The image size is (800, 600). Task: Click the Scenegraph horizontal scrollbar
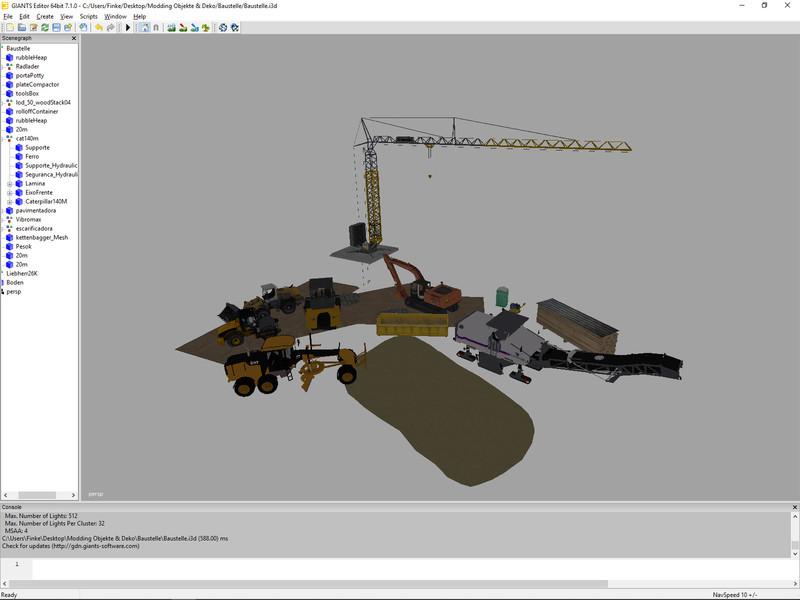[x=37, y=494]
